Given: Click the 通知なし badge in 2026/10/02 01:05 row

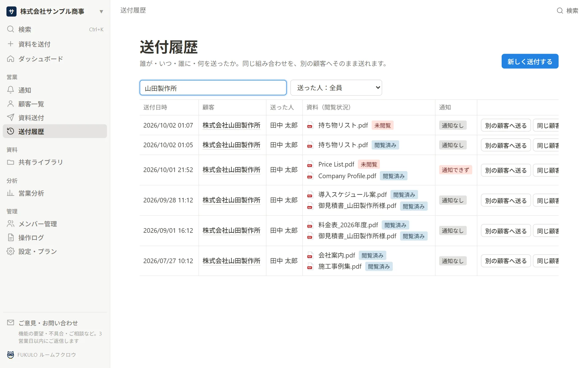Looking at the screenshot, I should click(453, 145).
